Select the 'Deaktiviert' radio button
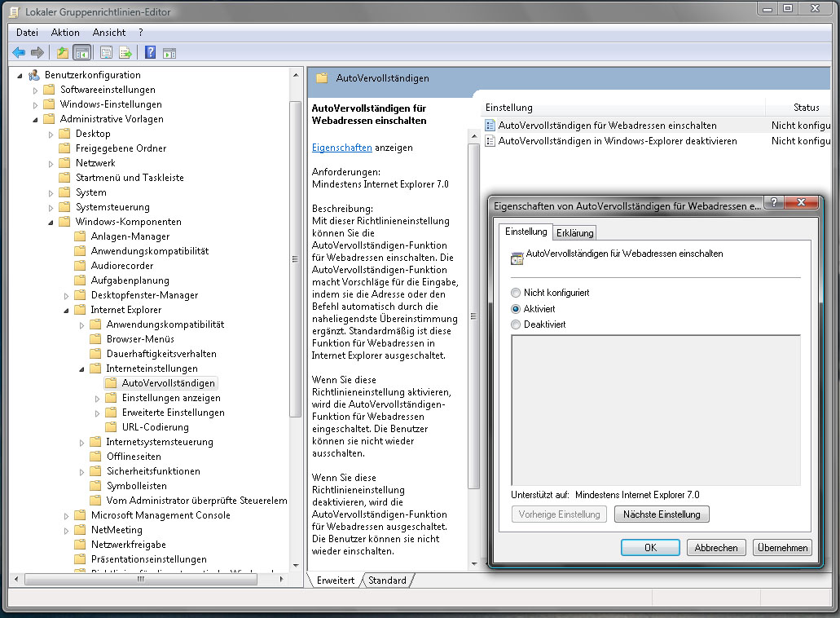This screenshot has width=840, height=618. [x=516, y=324]
